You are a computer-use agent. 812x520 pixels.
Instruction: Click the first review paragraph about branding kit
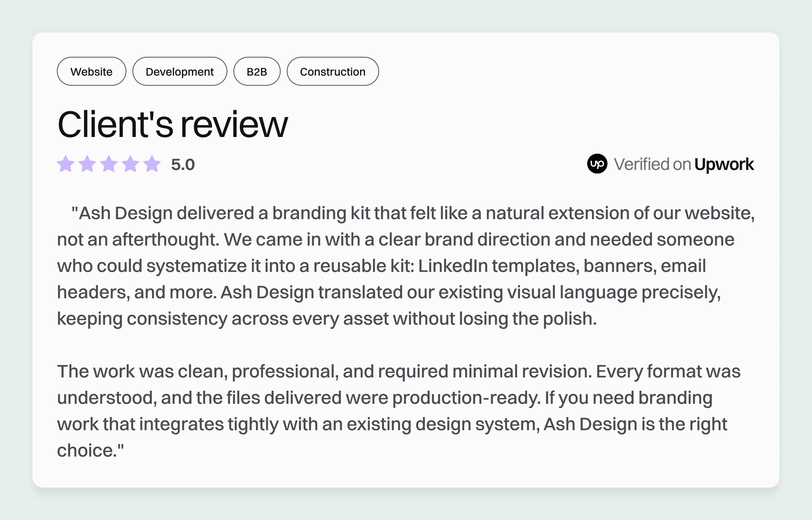tap(406, 266)
